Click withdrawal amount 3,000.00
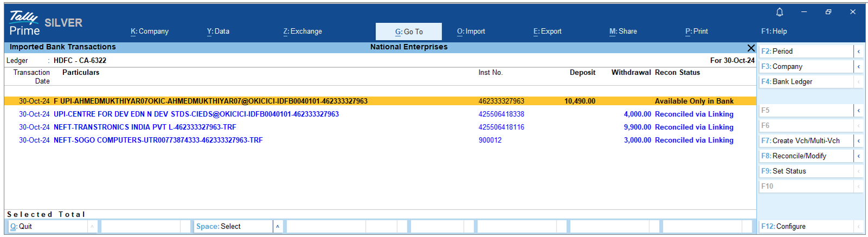868x237 pixels. (637, 140)
